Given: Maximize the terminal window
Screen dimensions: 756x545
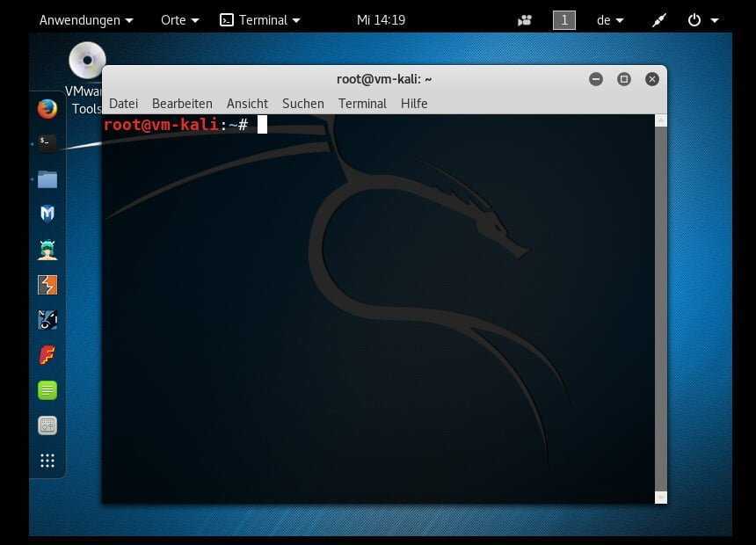Looking at the screenshot, I should pyautogui.click(x=624, y=79).
